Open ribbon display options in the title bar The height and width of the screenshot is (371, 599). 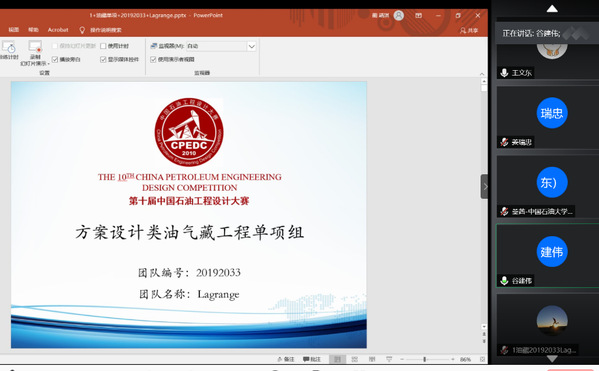point(419,15)
